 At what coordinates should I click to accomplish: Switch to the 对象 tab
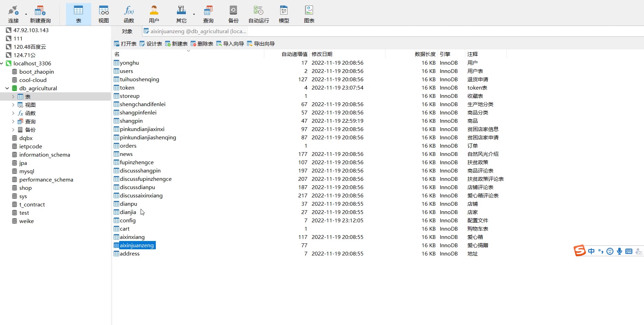(x=127, y=31)
